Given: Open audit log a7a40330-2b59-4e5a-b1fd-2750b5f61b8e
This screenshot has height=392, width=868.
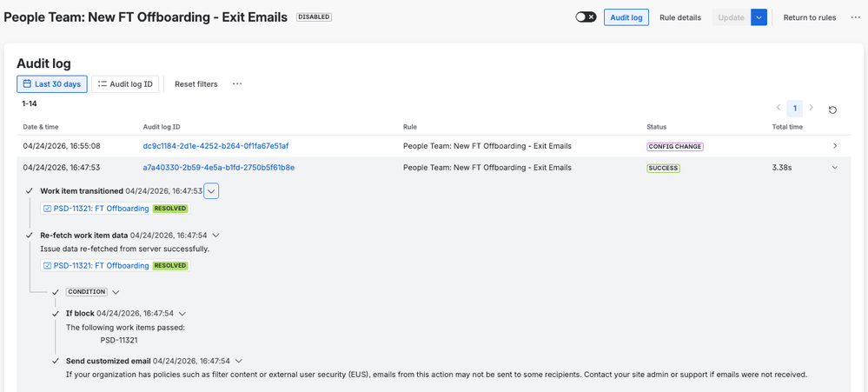Looking at the screenshot, I should [x=219, y=167].
